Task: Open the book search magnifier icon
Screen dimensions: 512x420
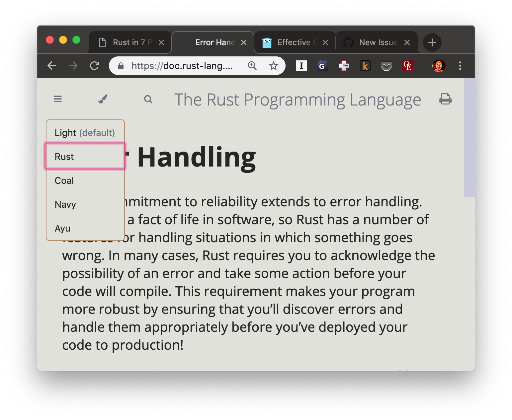Action: (x=148, y=99)
